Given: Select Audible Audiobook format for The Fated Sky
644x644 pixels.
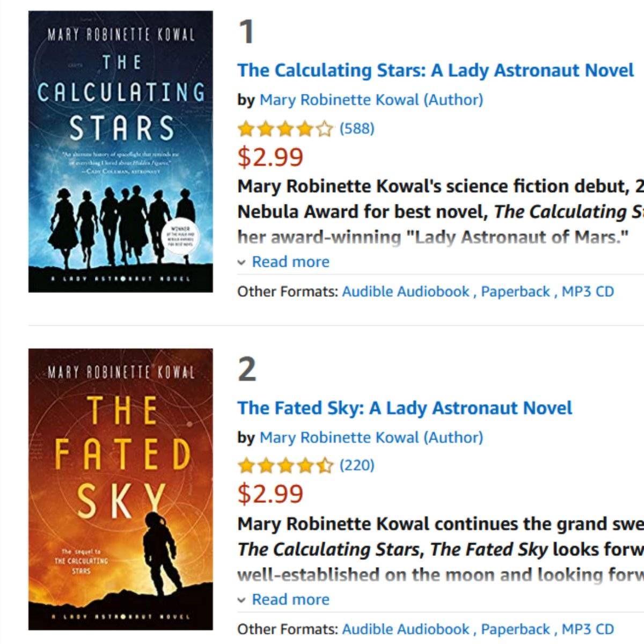Looking at the screenshot, I should 405,629.
